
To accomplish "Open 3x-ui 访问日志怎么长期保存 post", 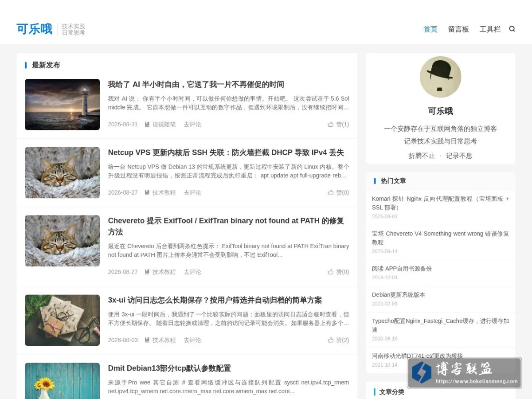I will click(215, 300).
